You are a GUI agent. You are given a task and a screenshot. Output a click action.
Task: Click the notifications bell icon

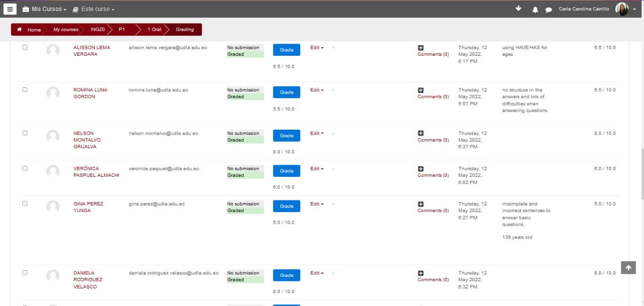535,10
